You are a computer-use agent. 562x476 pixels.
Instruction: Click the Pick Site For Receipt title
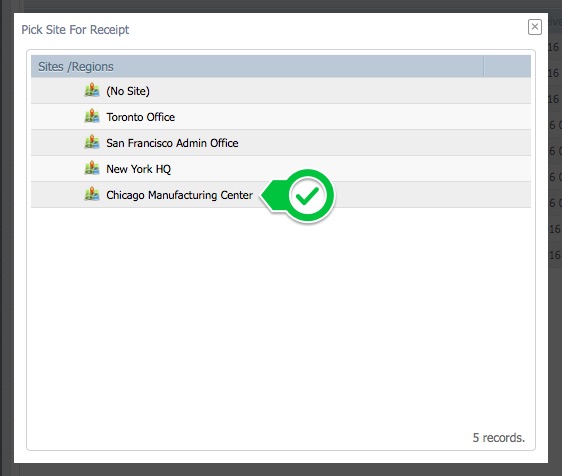pos(75,30)
